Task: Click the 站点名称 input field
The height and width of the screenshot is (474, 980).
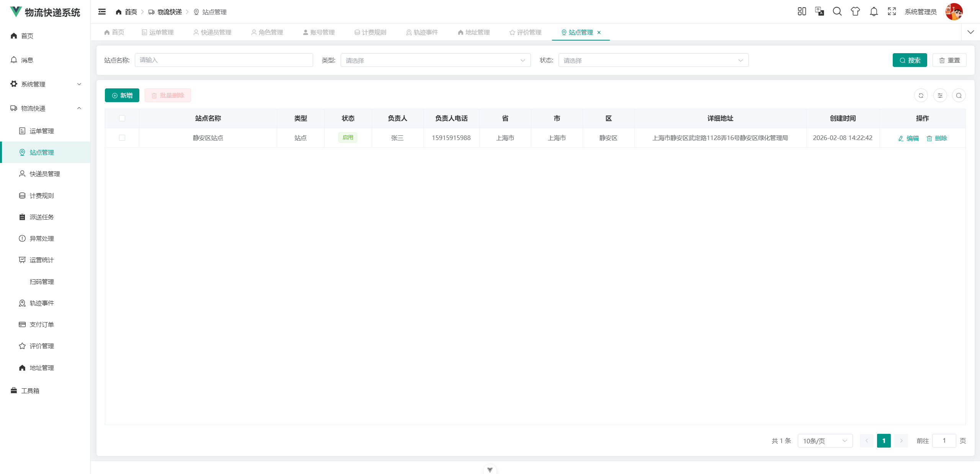Action: click(x=224, y=60)
